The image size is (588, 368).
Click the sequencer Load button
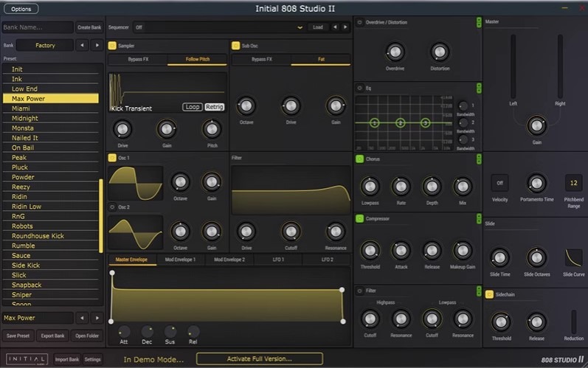[318, 27]
